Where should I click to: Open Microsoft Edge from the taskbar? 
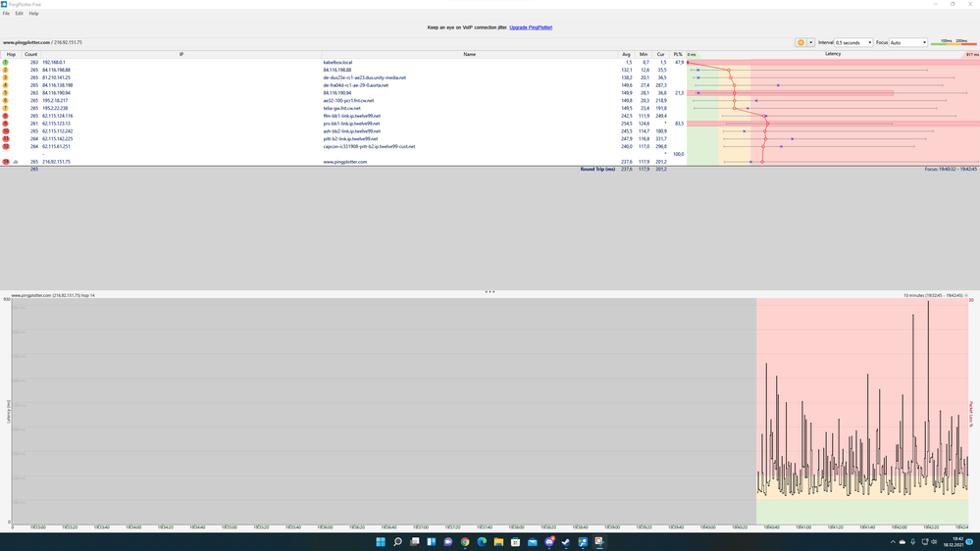click(x=482, y=541)
